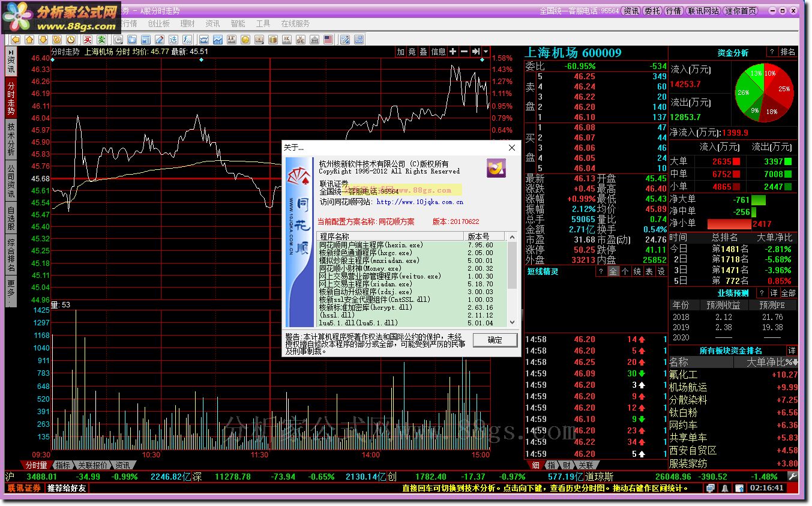This screenshot has height=506, width=812.
Task: Click the down arrow toolbar icon
Action: coord(43,40)
